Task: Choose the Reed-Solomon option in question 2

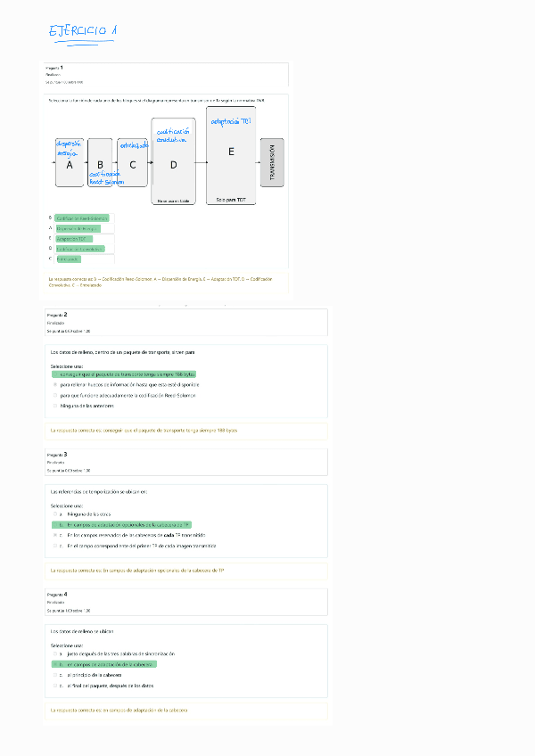Action: pos(55,395)
